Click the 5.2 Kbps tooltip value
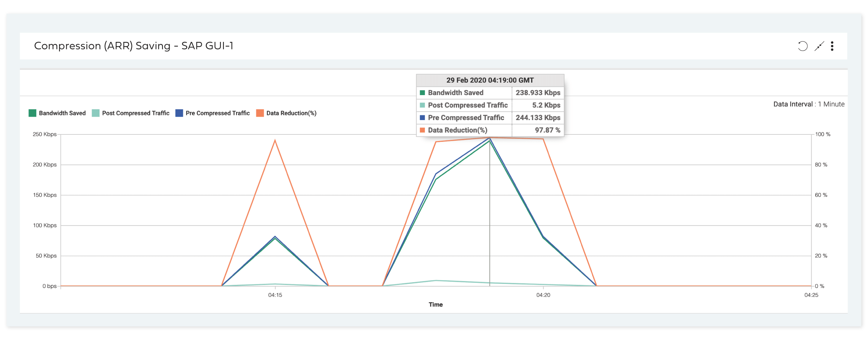The height and width of the screenshot is (340, 868). (546, 105)
